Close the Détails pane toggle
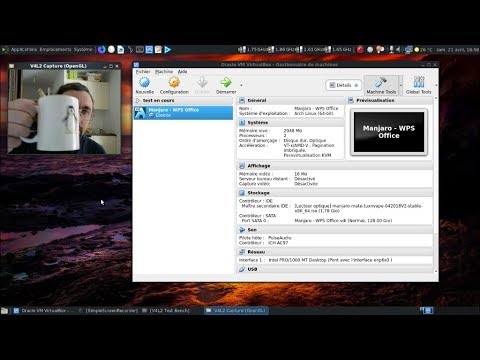The width and height of the screenshot is (480, 360). coord(356,85)
